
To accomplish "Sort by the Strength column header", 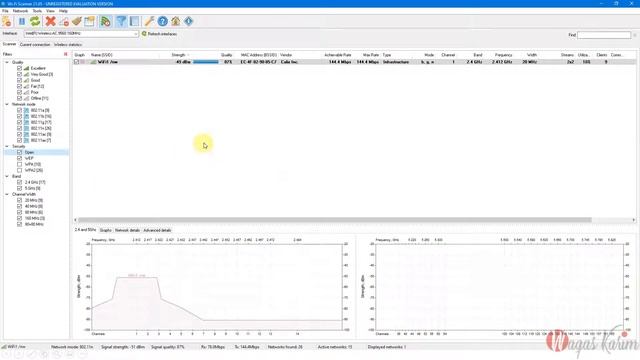I will coord(178,55).
